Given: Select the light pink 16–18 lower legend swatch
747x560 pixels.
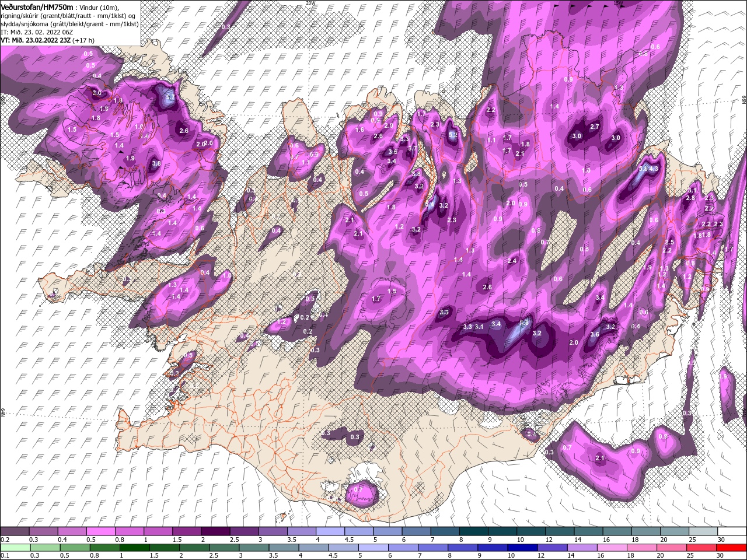Looking at the screenshot, I should (x=612, y=548).
